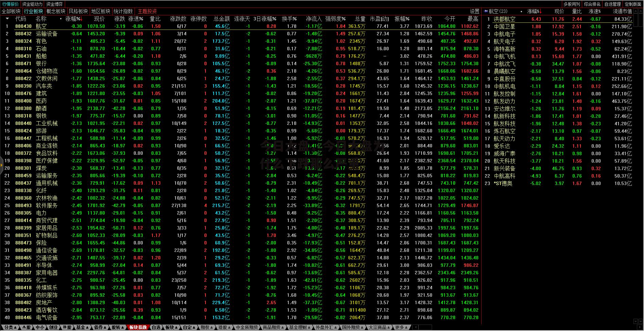Select the 统计指数 tab
The width and height of the screenshot is (644, 331).
coord(123,12)
